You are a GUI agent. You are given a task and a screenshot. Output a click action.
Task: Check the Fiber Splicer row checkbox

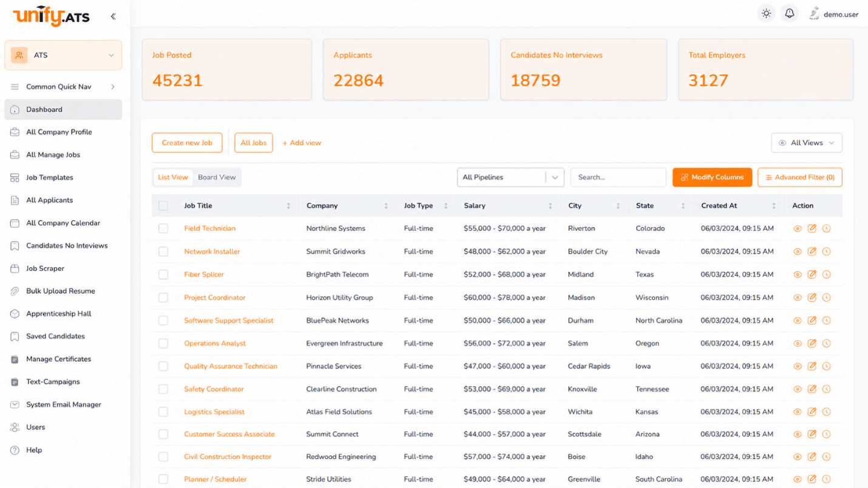coord(163,275)
